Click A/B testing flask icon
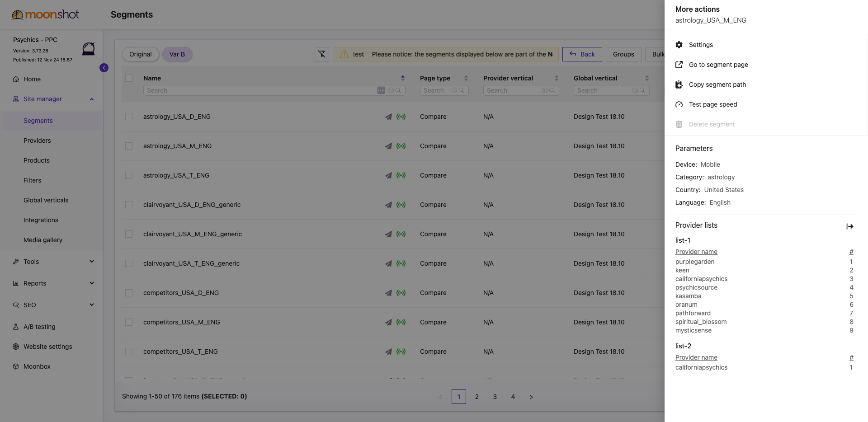Screen dimensions: 868x422 [x=16, y=327]
